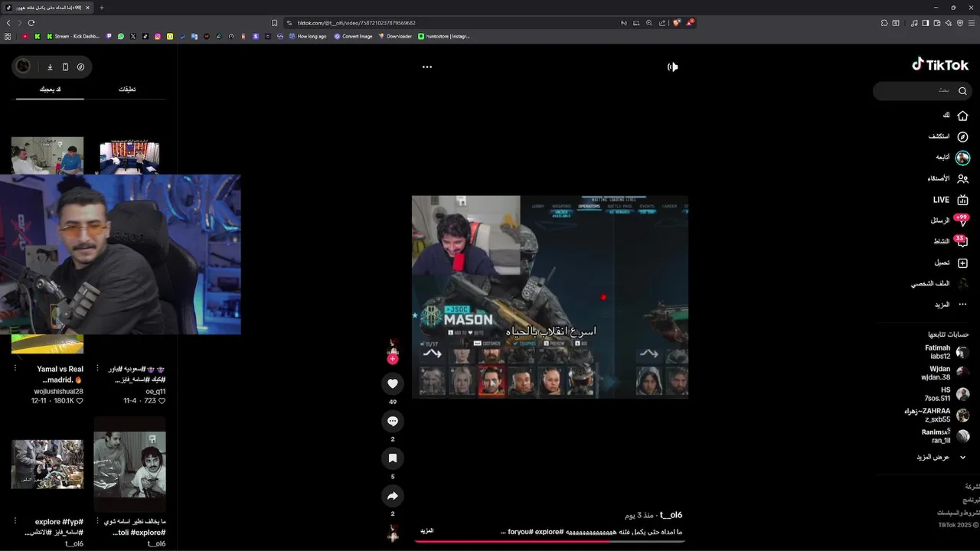Click the browser bookmark page icon
980x551 pixels.
tap(274, 23)
